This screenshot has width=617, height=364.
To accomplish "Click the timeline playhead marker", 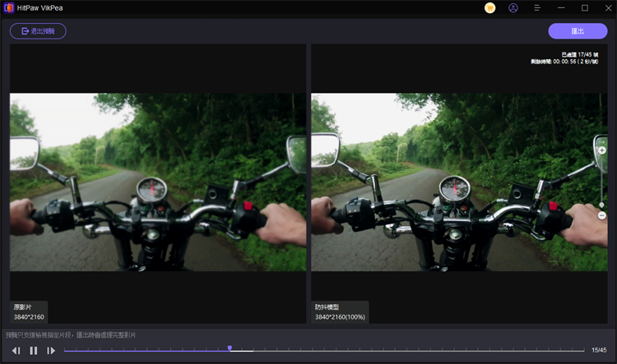I will (x=230, y=348).
